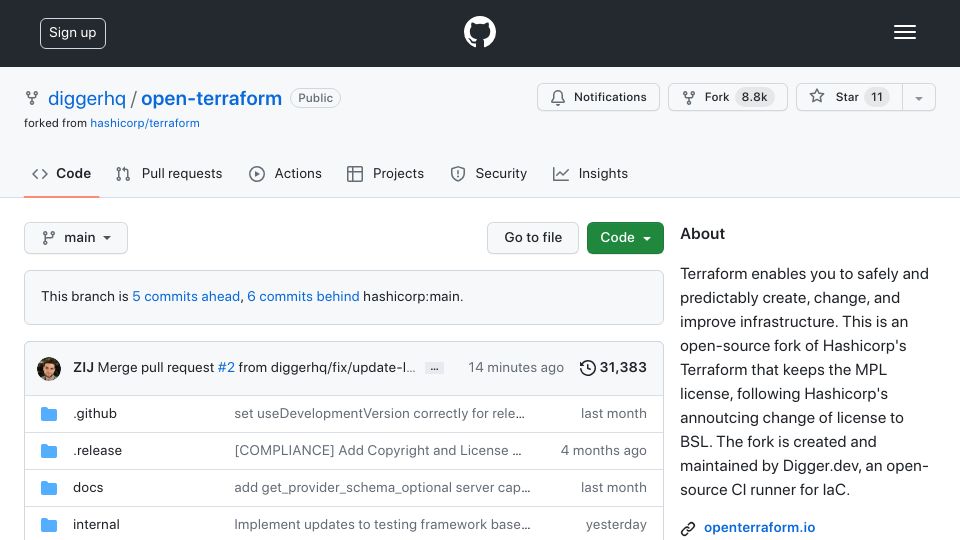Switch to the Code tab
Image resolution: width=960 pixels, height=540 pixels.
coord(61,174)
